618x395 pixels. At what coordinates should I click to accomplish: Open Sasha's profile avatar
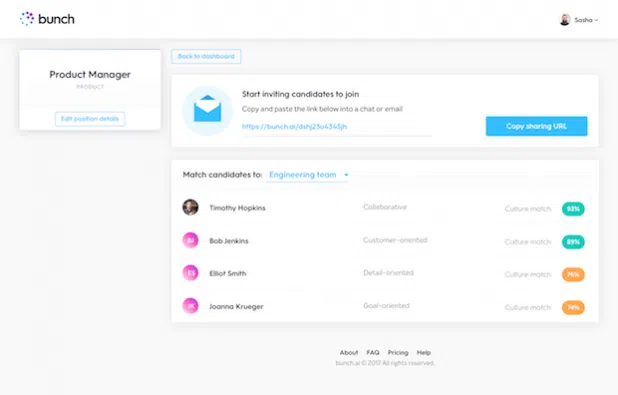pyautogui.click(x=565, y=20)
